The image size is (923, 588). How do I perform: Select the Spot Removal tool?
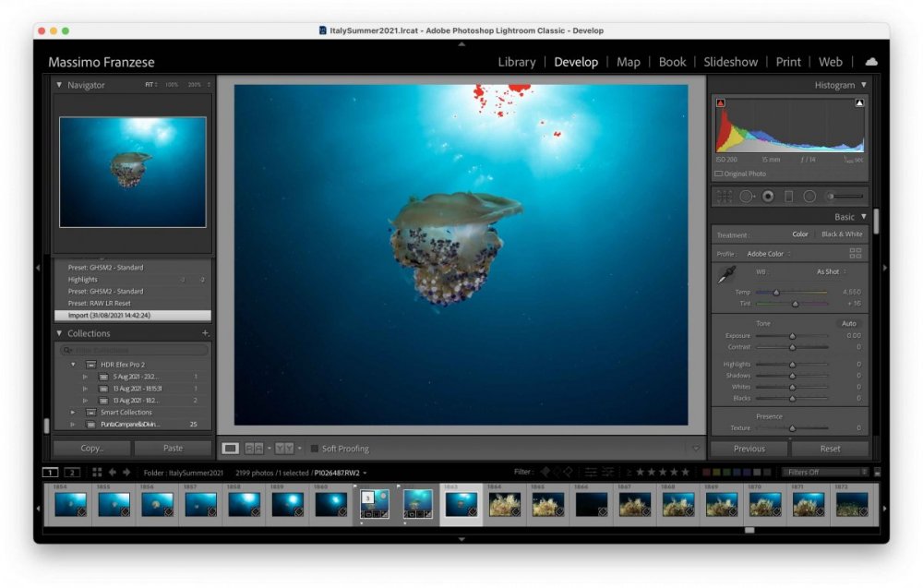pos(747,197)
